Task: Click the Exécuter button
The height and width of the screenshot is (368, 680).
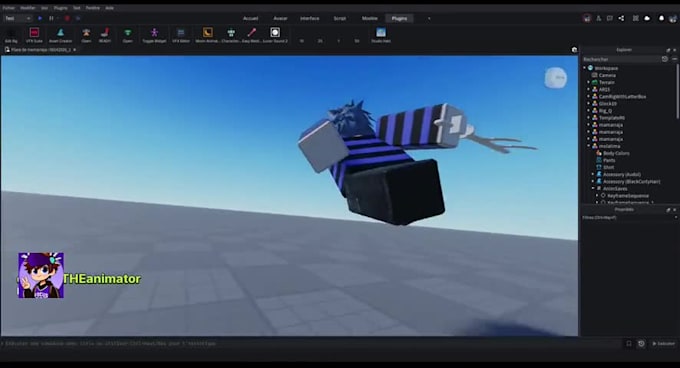Action: tap(664, 344)
